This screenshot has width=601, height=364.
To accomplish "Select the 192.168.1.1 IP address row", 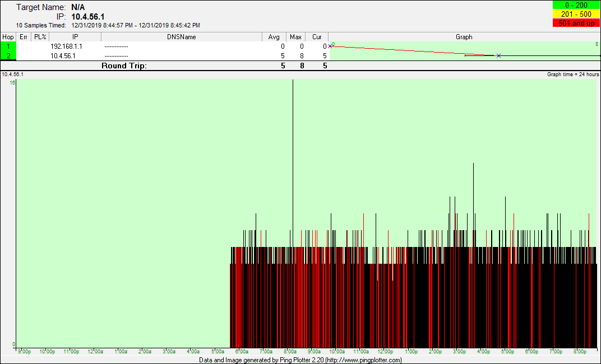I will point(66,46).
